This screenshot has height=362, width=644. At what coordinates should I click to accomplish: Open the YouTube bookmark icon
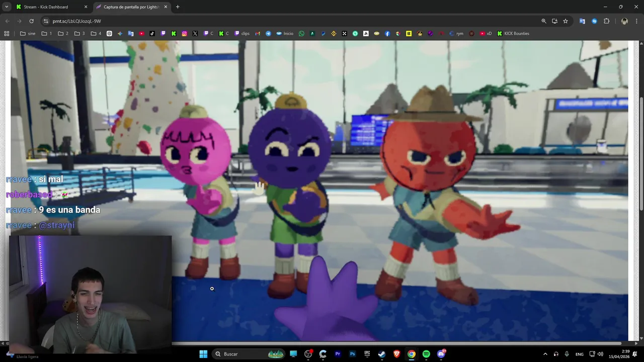click(141, 34)
